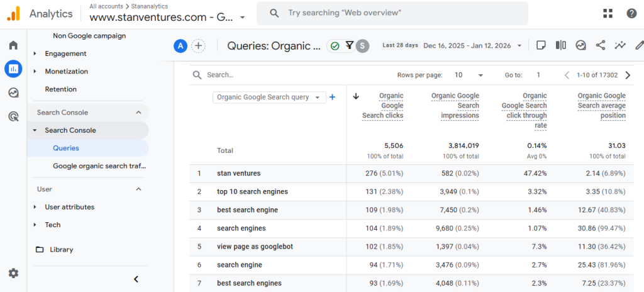
Task: Click the Share this report icon
Action: tap(601, 45)
